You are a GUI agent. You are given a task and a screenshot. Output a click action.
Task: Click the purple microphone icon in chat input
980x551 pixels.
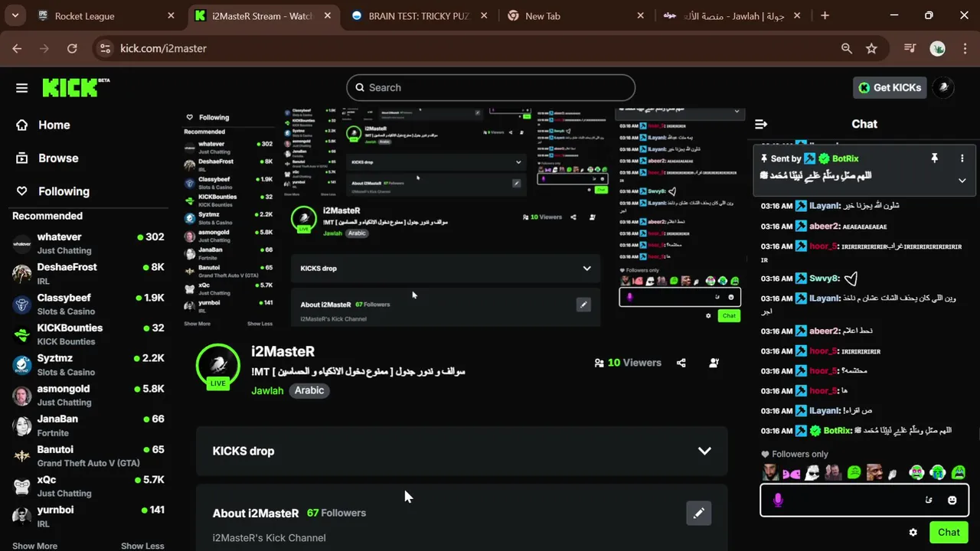(x=778, y=500)
